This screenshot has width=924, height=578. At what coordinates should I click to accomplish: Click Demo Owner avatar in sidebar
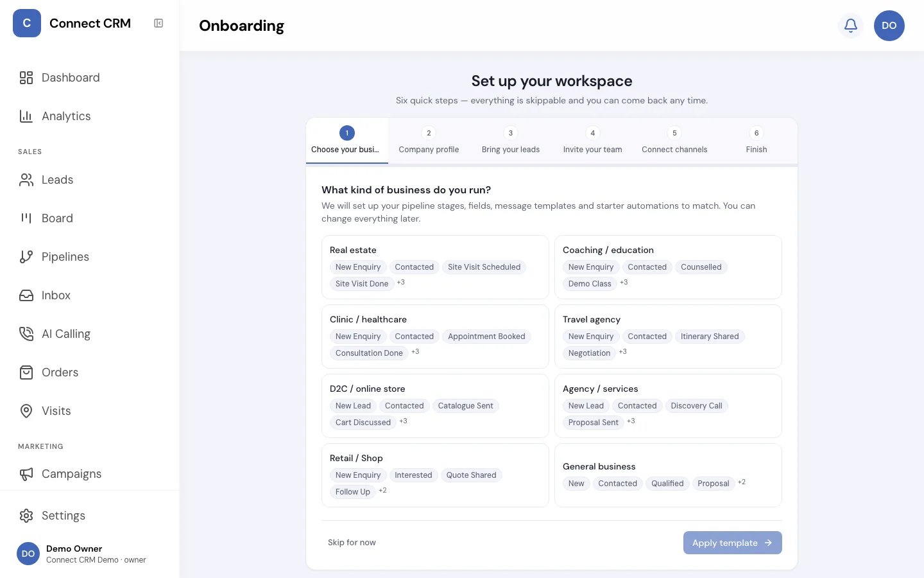click(x=28, y=554)
